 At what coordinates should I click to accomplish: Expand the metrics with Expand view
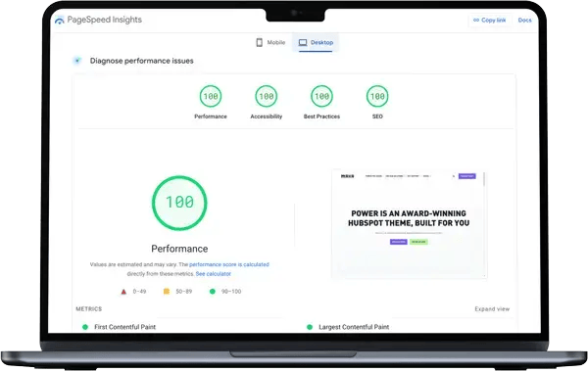(492, 308)
